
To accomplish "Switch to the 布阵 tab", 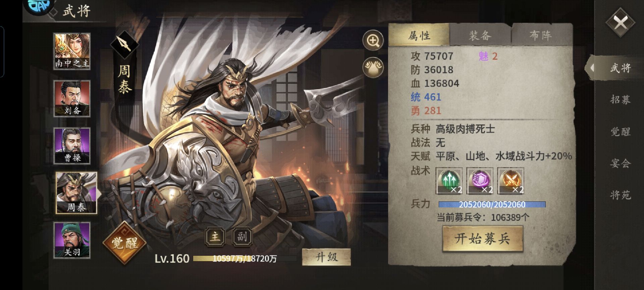I will (541, 35).
